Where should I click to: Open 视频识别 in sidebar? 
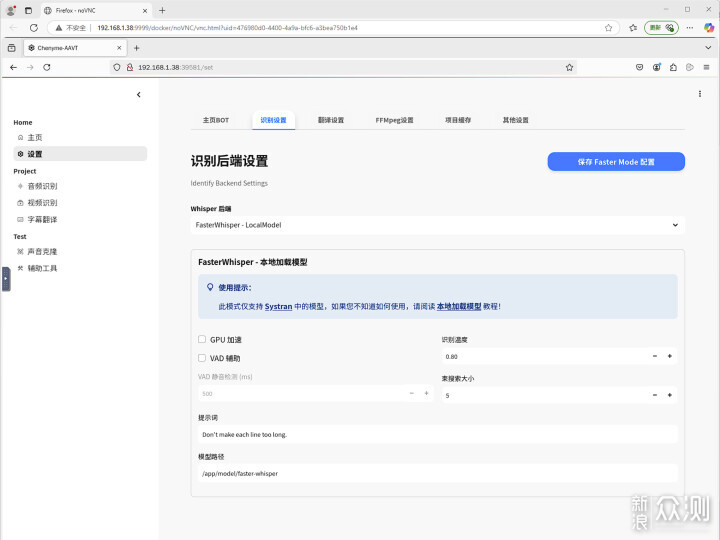click(80, 202)
